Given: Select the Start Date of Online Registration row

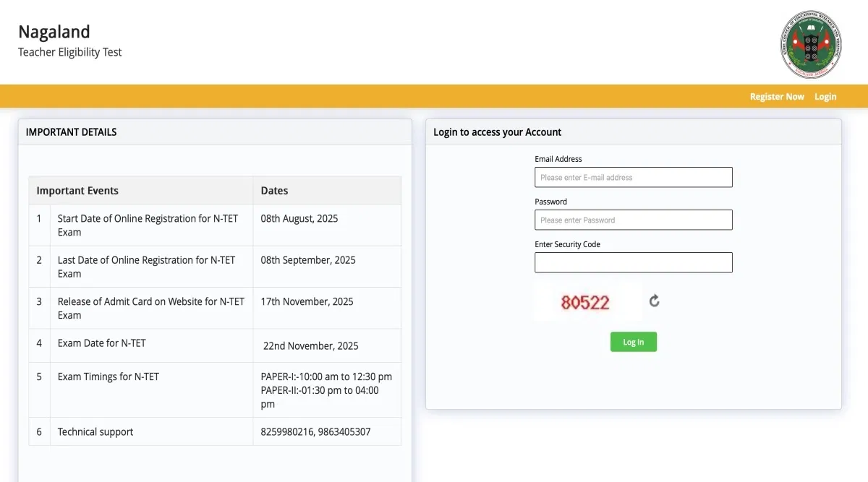Looking at the screenshot, I should click(148, 225).
